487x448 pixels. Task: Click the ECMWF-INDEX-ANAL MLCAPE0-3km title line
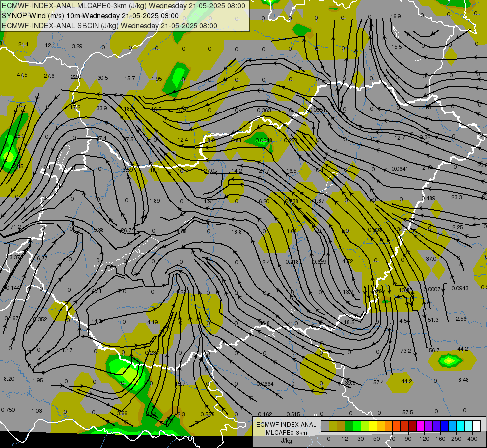click(x=123, y=6)
